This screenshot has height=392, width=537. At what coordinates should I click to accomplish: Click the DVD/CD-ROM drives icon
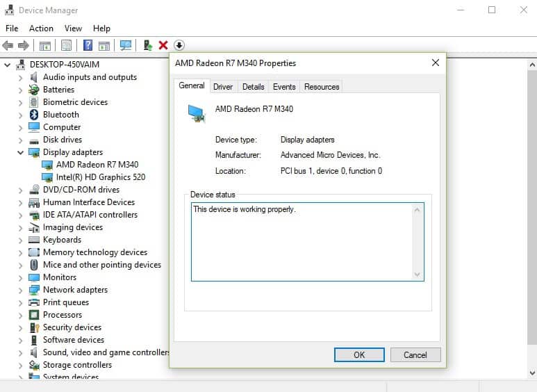34,190
